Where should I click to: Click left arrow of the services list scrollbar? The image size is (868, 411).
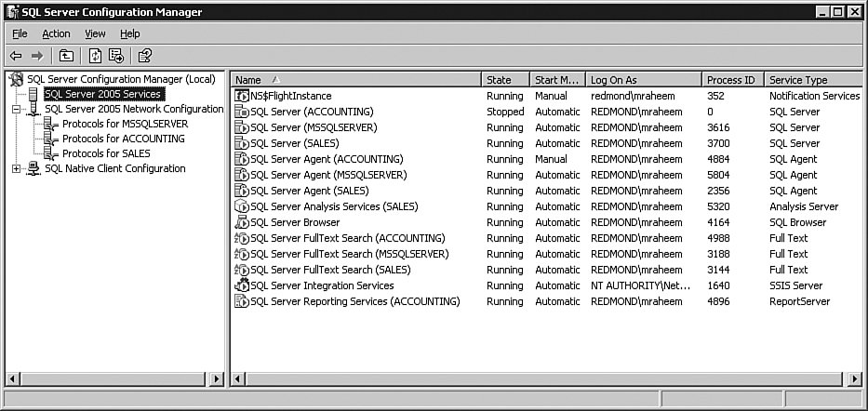(x=238, y=378)
